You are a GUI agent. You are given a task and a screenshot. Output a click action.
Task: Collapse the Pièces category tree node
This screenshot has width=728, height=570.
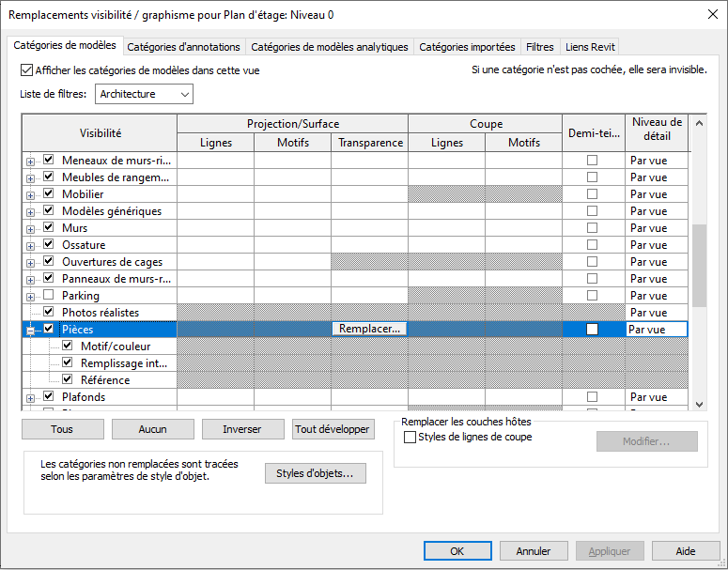pyautogui.click(x=31, y=330)
